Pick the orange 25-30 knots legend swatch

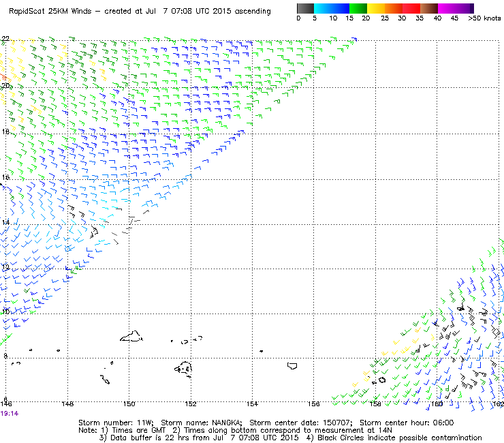click(x=394, y=8)
